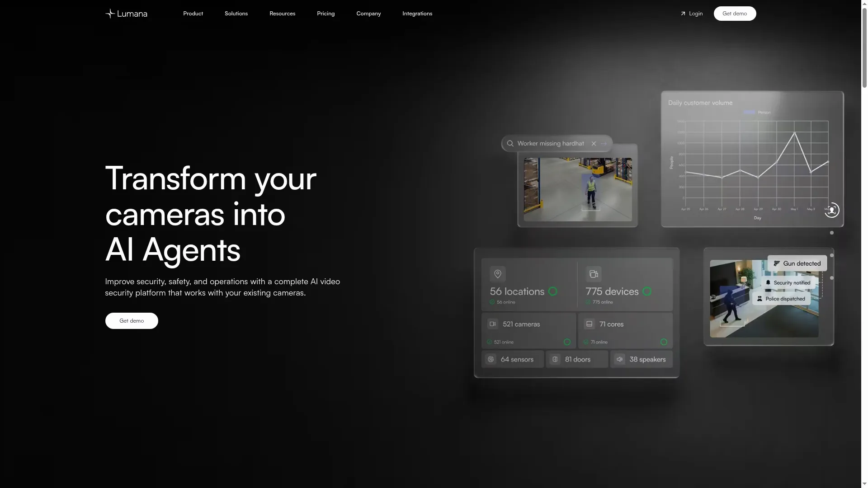
Task: Click the camera icon beside 521 cameras
Action: (x=493, y=324)
